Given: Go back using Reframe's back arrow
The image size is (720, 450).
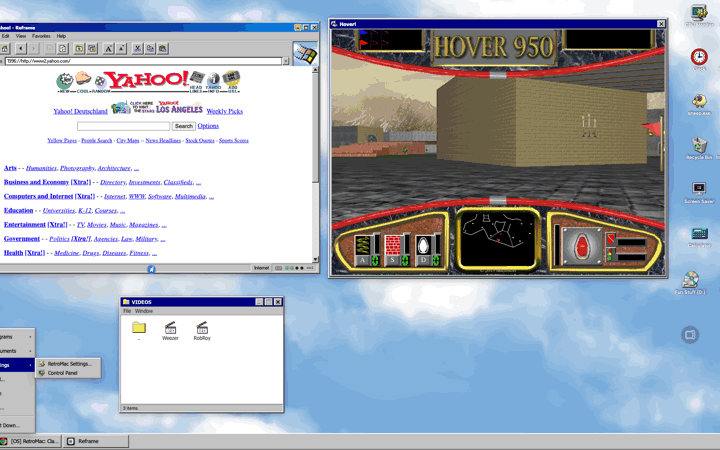Looking at the screenshot, I should click(x=21, y=49).
